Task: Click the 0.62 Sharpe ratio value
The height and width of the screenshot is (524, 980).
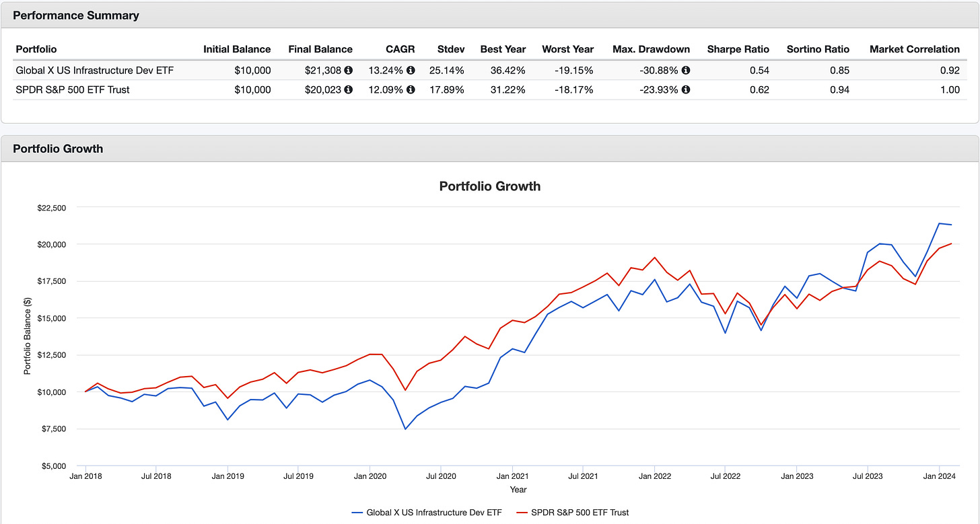Action: tap(759, 89)
